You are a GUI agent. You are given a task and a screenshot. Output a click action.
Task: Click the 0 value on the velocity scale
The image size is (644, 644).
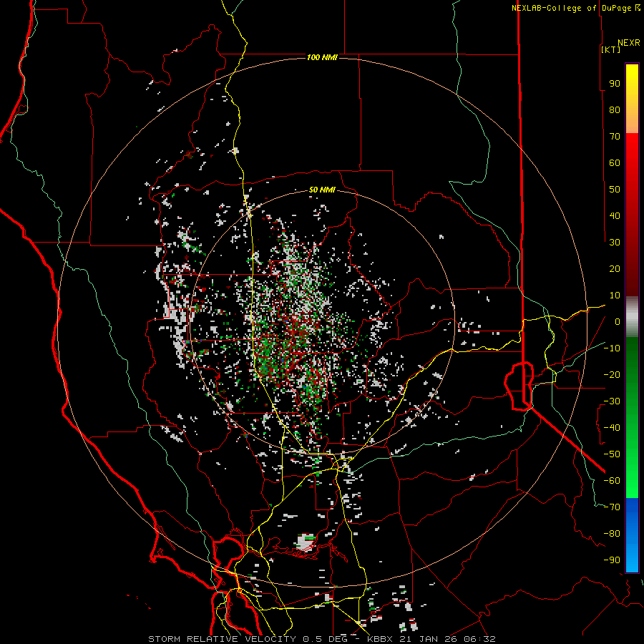coord(618,321)
